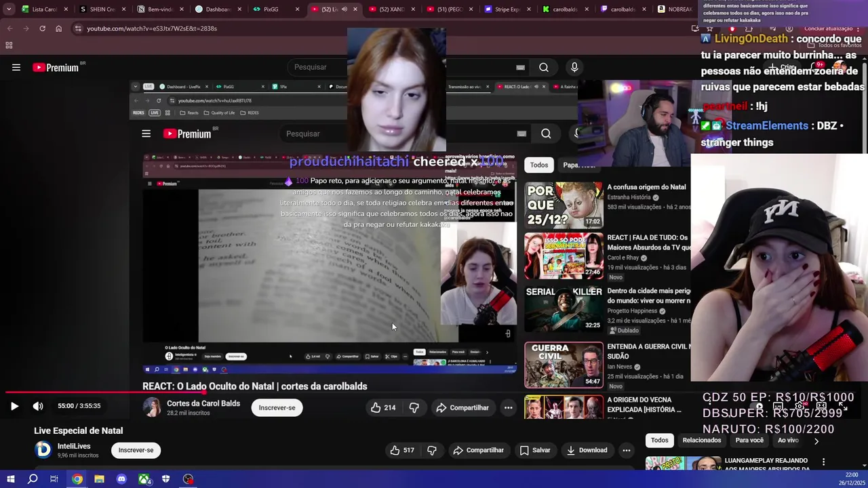This screenshot has height=488, width=868.
Task: Open Xbox app from the taskbar
Action: tap(144, 479)
